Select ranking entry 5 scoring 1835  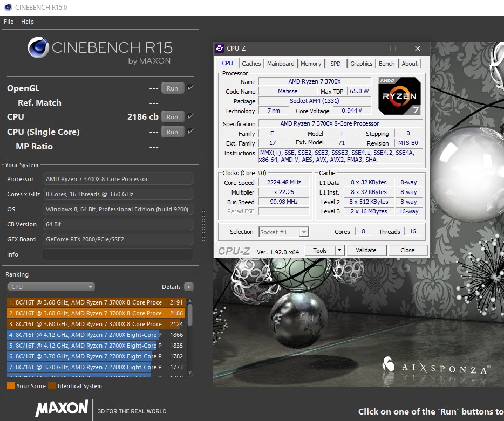(96, 346)
